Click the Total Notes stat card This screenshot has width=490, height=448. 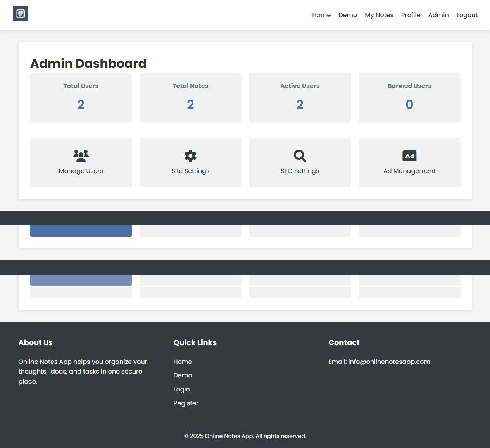(x=190, y=98)
